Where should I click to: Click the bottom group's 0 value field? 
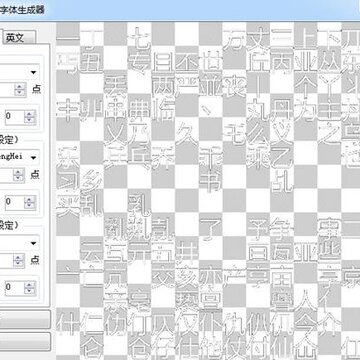tap(15, 287)
